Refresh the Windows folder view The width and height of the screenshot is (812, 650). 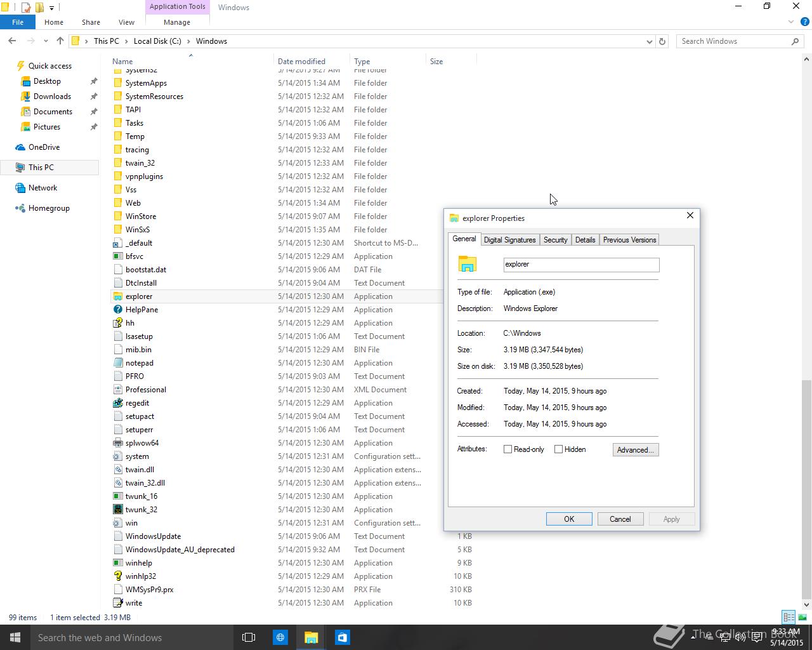(x=662, y=41)
